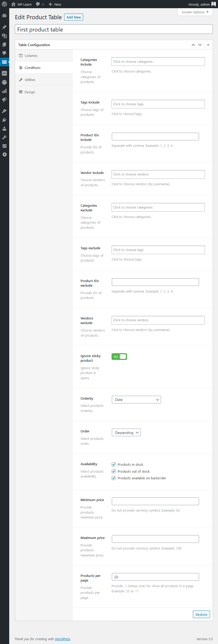Click the plus New icon in admin bar
Viewport: 218px width, 644px height.
pyautogui.click(x=50, y=4)
